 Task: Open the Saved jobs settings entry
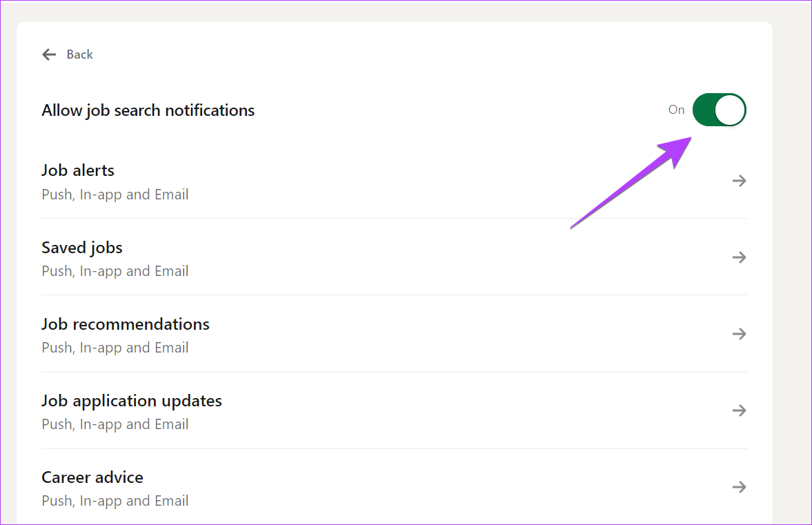81,247
